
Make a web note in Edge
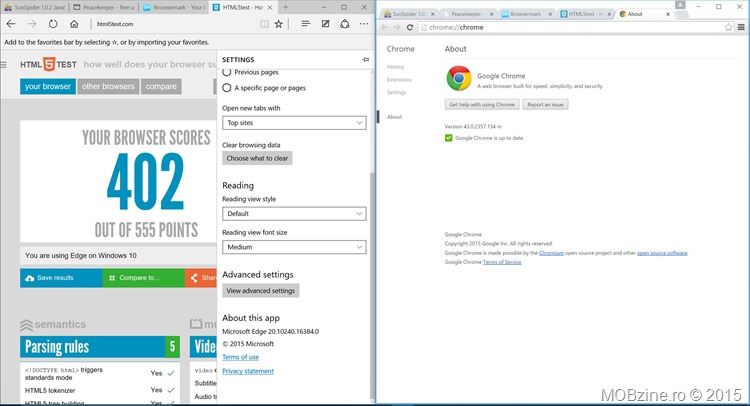(x=325, y=23)
